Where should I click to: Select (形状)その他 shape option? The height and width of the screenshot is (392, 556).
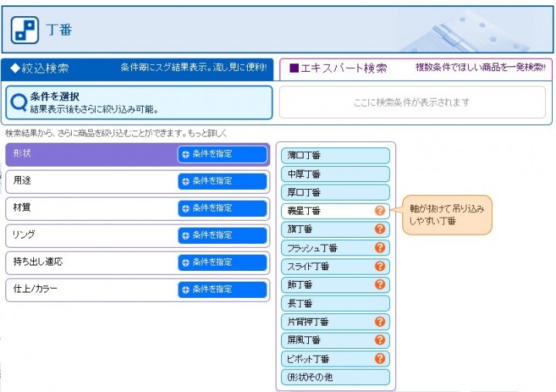335,377
